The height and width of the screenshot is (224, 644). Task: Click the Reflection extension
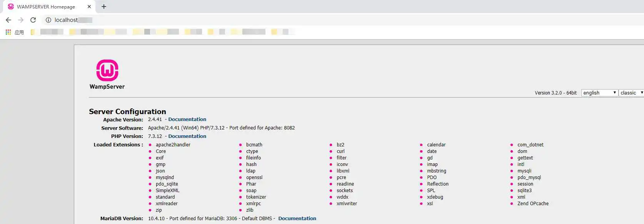pyautogui.click(x=438, y=184)
